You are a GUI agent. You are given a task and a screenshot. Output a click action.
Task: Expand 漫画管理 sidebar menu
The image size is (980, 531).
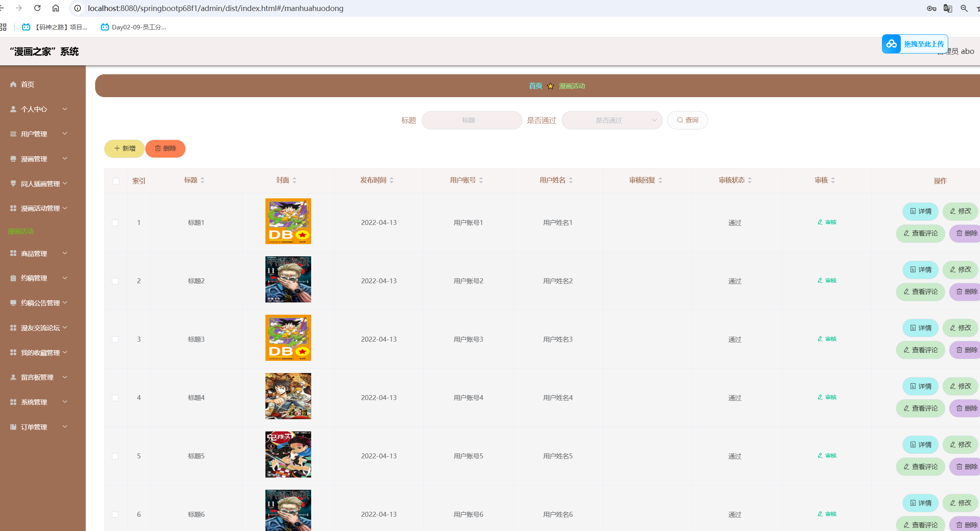click(43, 159)
